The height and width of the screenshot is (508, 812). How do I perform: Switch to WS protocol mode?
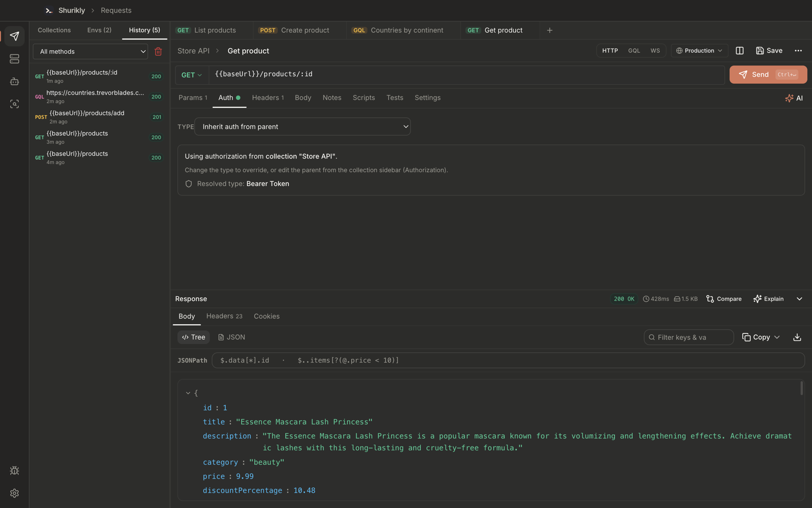coord(655,51)
